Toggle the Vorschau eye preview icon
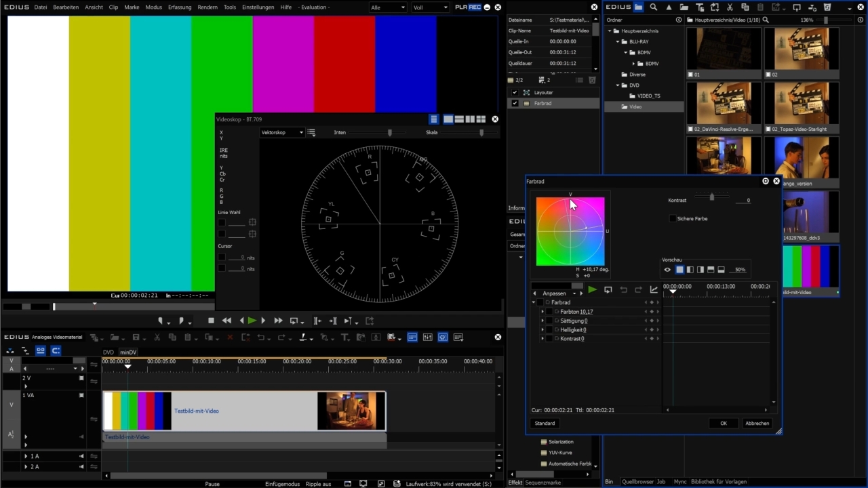This screenshot has height=488, width=868. click(667, 270)
